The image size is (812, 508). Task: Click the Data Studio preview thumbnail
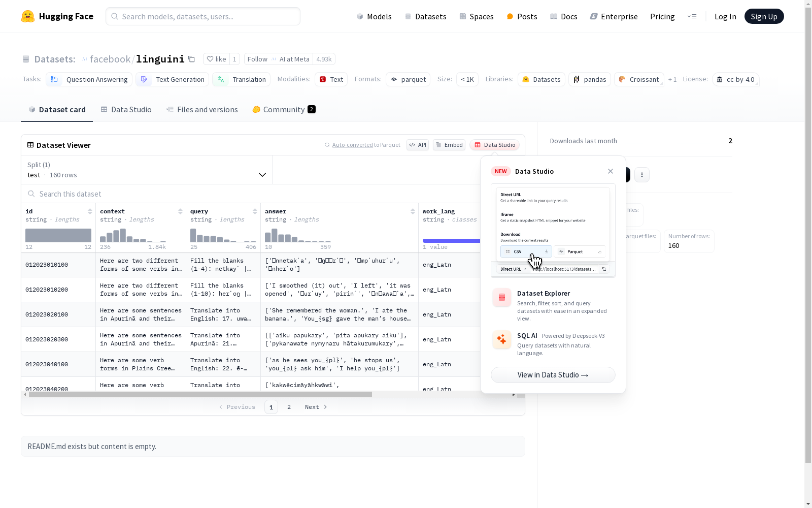tap(553, 231)
